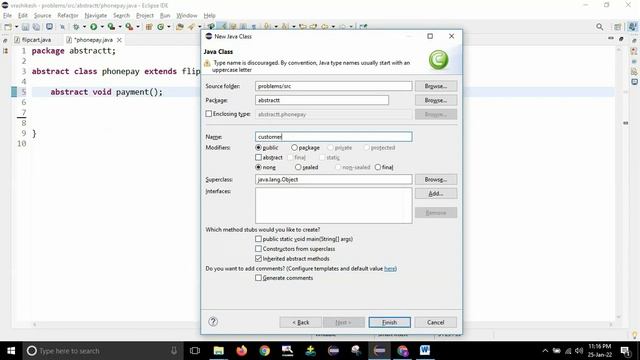This screenshot has width=640, height=360.
Task: Click Browse next to Source folder
Action: click(x=436, y=86)
